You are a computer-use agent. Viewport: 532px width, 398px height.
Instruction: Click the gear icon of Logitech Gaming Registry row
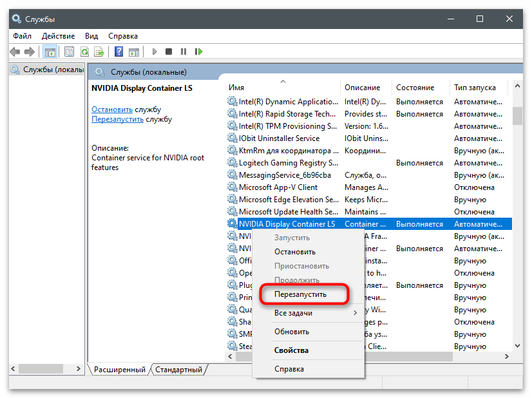pyautogui.click(x=233, y=162)
